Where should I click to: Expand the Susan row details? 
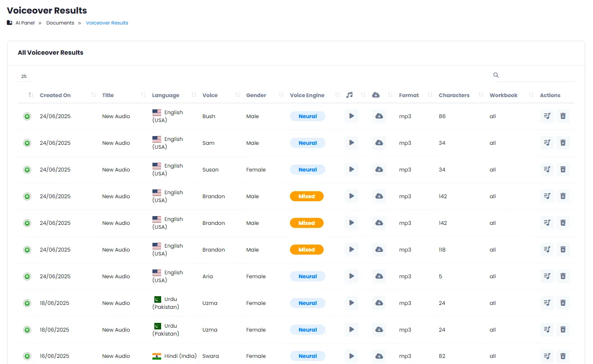point(27,170)
